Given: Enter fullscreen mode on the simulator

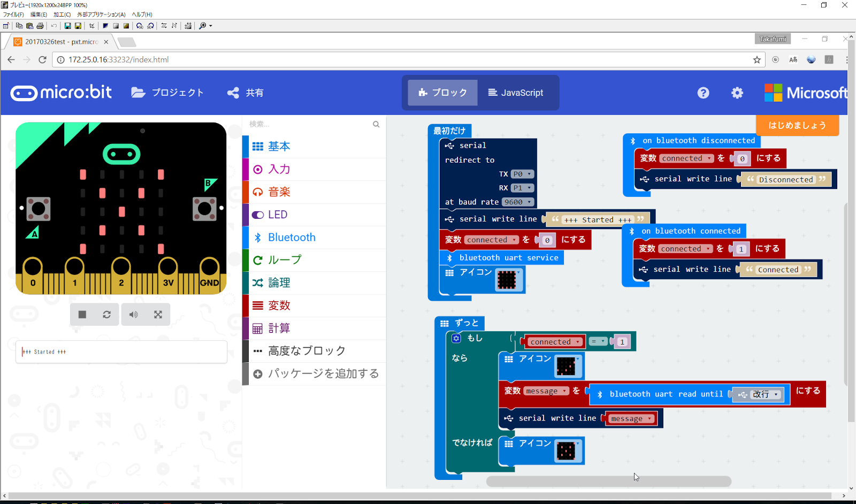Looking at the screenshot, I should pyautogui.click(x=157, y=315).
